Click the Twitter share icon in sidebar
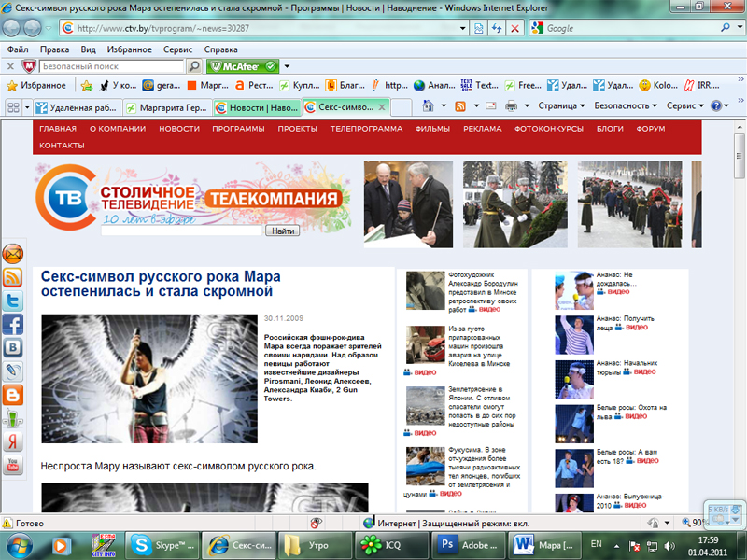Screen dimensions: 747x560 [x=13, y=301]
